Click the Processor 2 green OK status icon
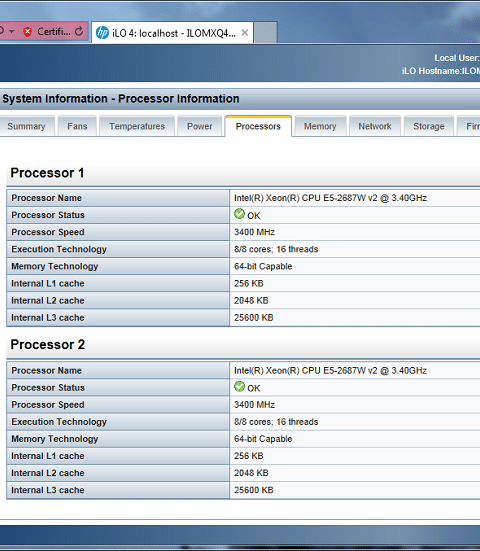Viewport: 480px width, 551px height. pyautogui.click(x=239, y=386)
